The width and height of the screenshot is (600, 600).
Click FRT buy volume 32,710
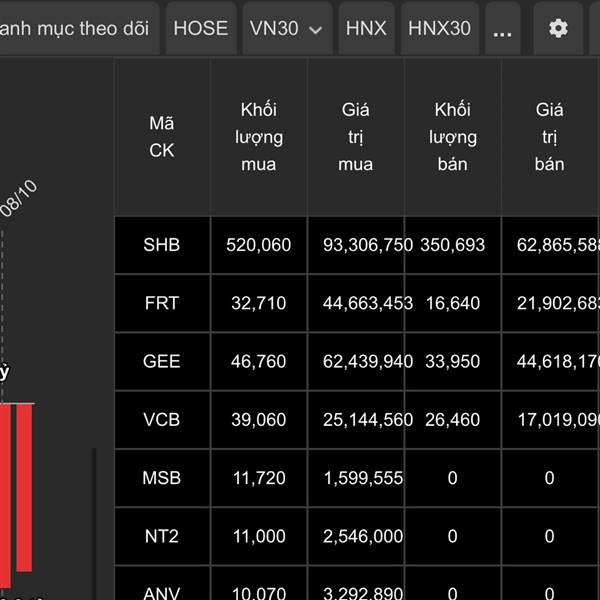(x=259, y=303)
